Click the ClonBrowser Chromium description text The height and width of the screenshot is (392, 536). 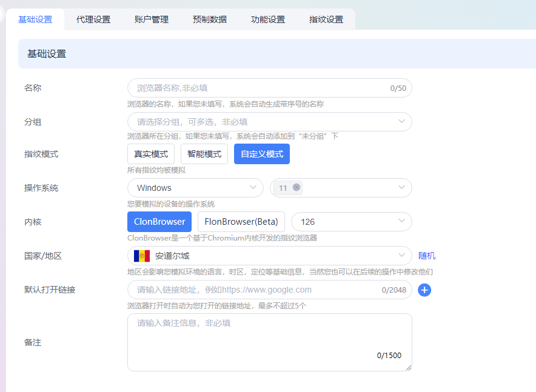tap(222, 238)
